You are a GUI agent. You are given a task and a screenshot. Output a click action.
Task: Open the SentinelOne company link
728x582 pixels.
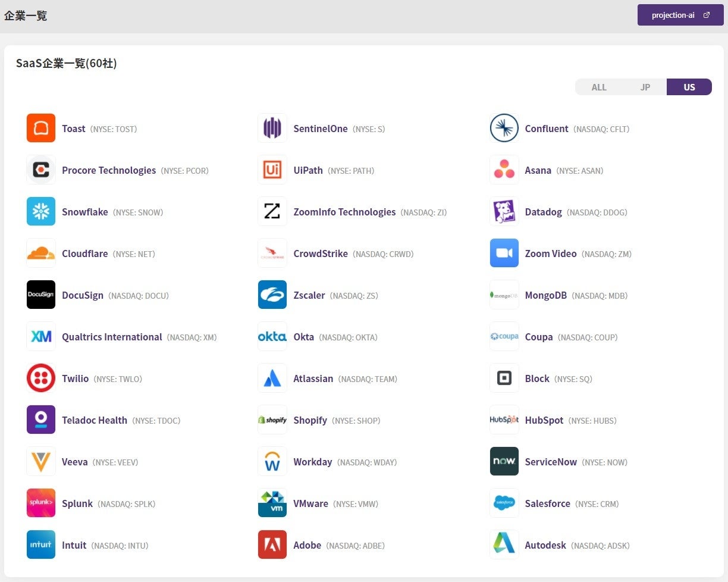321,129
